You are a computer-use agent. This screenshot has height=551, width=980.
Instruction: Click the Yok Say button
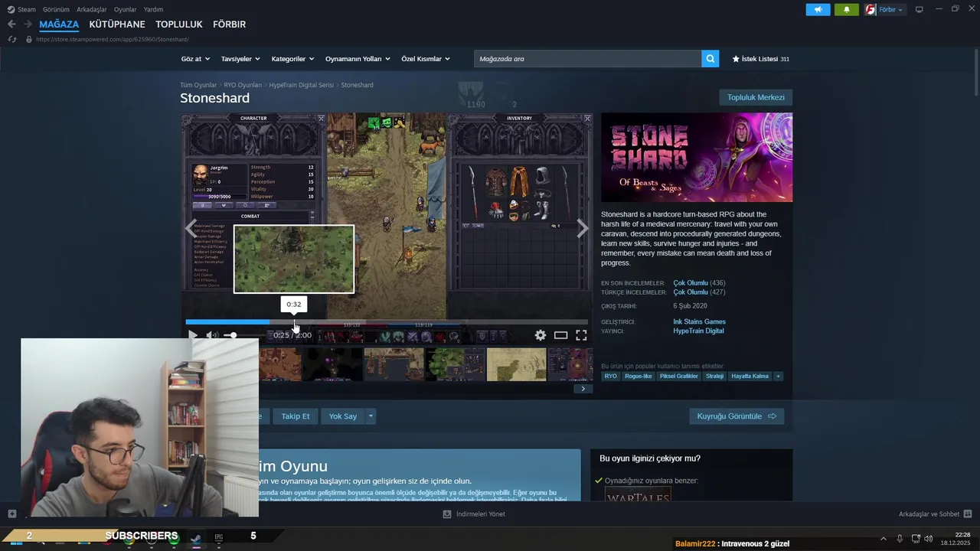[343, 416]
